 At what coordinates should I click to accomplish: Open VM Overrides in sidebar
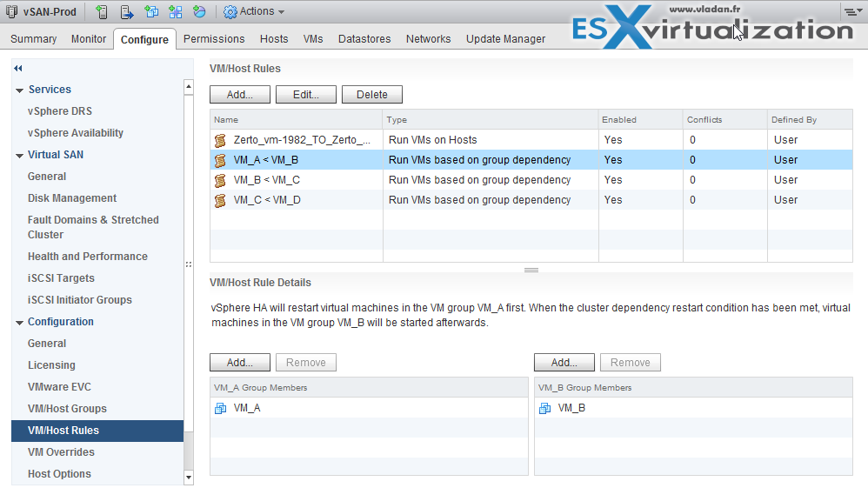click(x=61, y=452)
